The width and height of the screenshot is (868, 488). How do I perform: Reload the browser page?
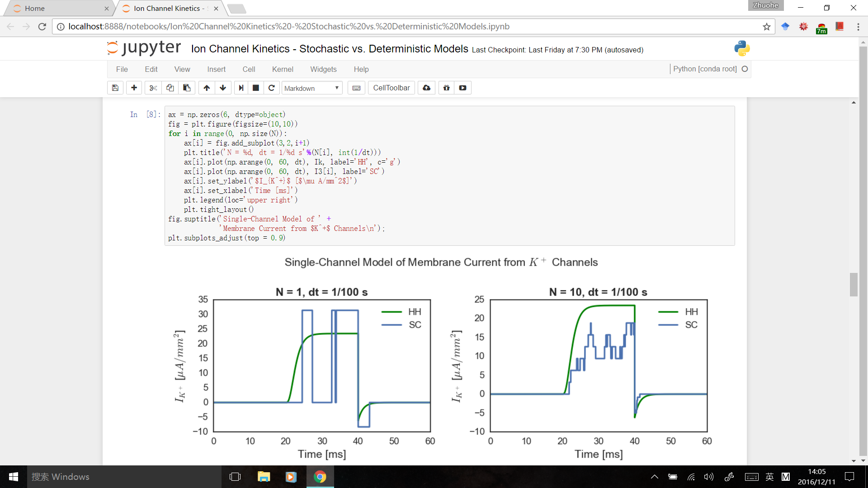pos(42,27)
